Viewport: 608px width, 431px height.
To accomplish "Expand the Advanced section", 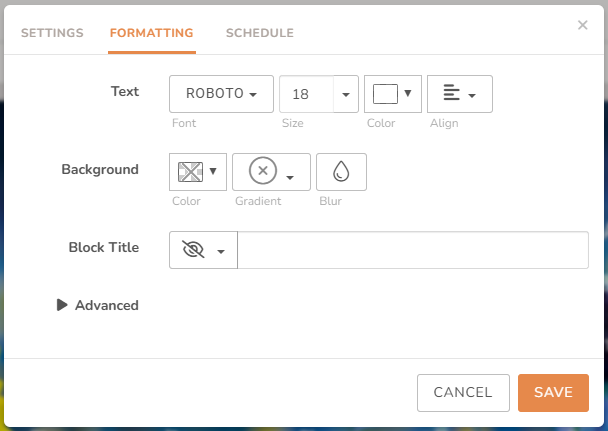I will click(98, 305).
